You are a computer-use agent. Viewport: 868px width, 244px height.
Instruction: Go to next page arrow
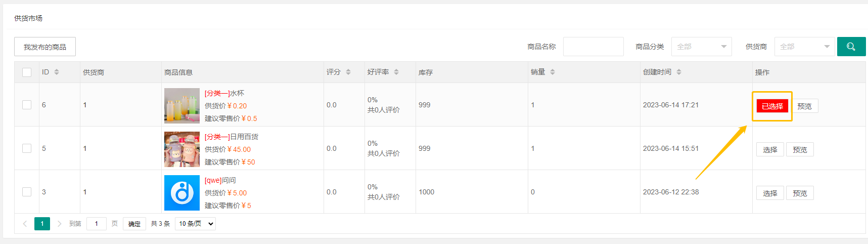tap(59, 224)
